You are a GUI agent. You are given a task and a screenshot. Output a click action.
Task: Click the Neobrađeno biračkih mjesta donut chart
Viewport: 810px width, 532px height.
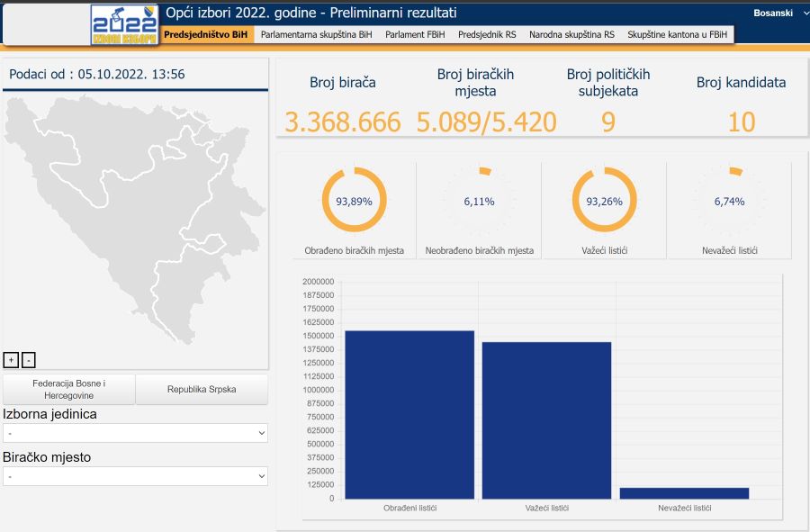click(x=479, y=201)
